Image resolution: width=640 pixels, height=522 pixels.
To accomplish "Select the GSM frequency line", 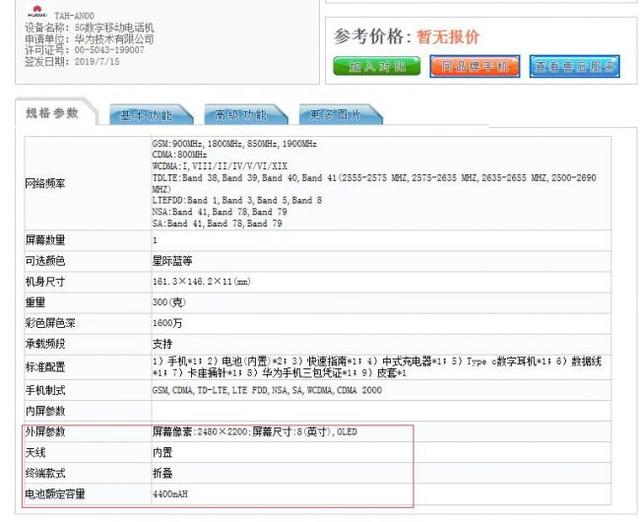I will (234, 144).
